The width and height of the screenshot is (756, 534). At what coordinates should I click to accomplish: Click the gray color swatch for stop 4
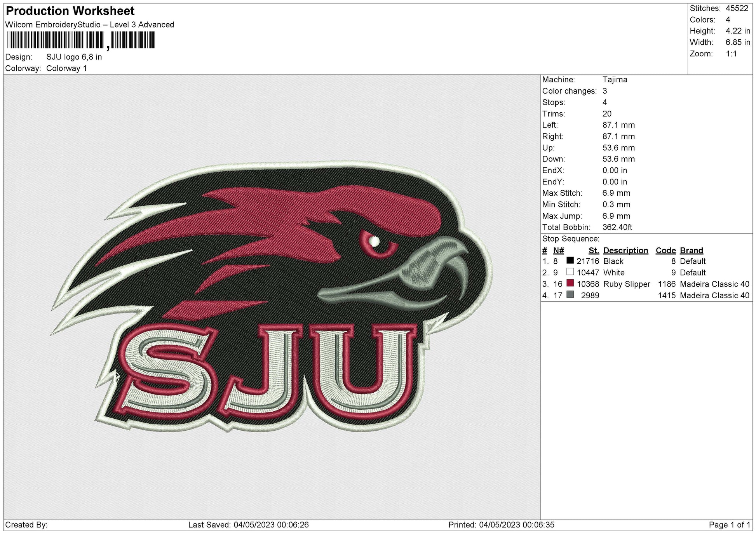pos(570,295)
